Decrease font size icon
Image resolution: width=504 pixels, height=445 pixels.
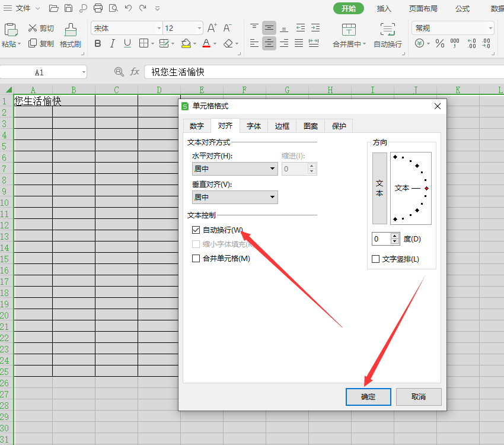coord(227,28)
